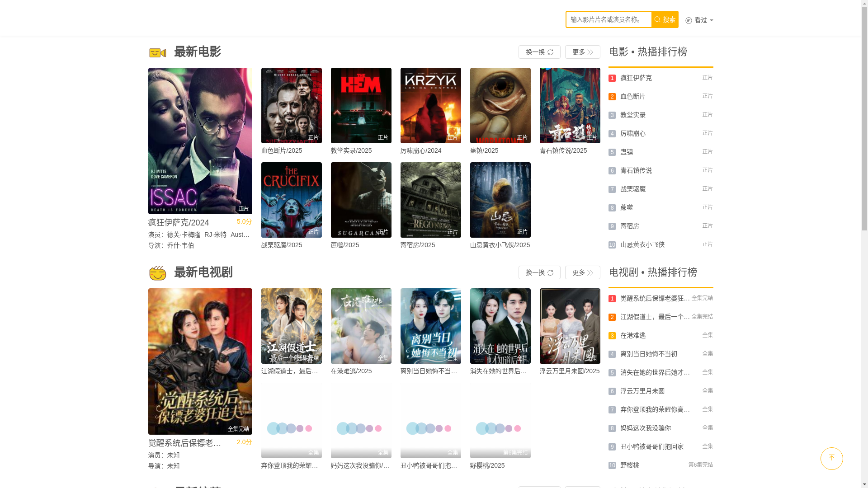Click actor RJ·米特 link
This screenshot has width=868, height=488.
coord(215,235)
